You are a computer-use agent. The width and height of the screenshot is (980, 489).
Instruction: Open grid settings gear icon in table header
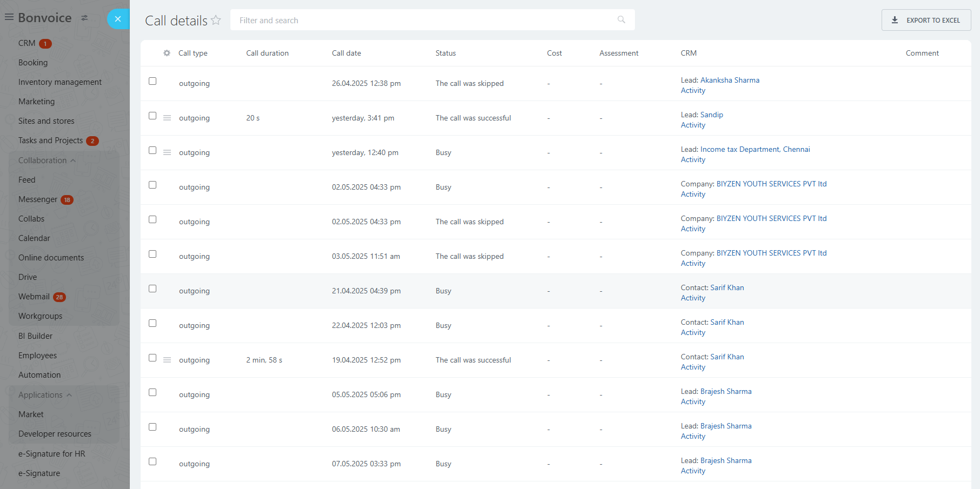[x=167, y=53]
